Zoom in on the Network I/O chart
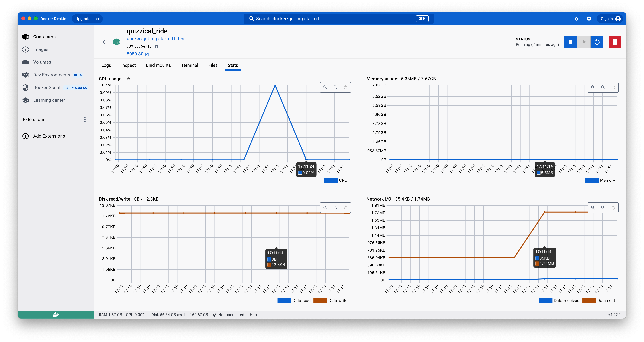 click(593, 208)
